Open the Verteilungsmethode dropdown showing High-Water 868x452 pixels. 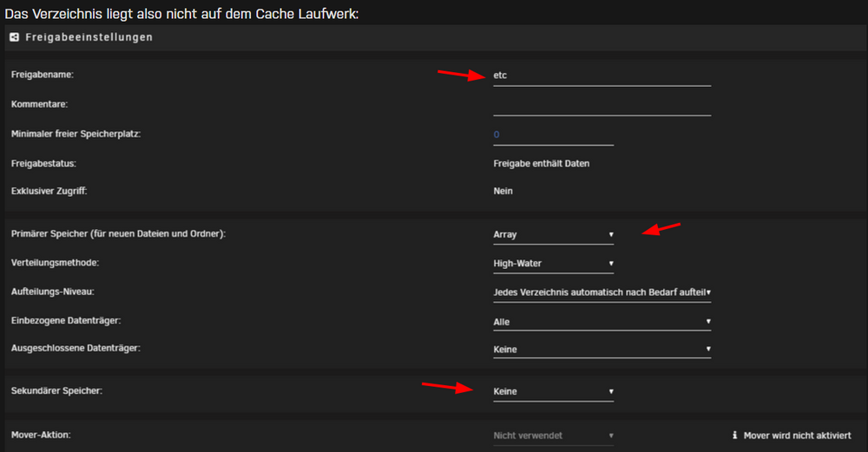pos(553,264)
